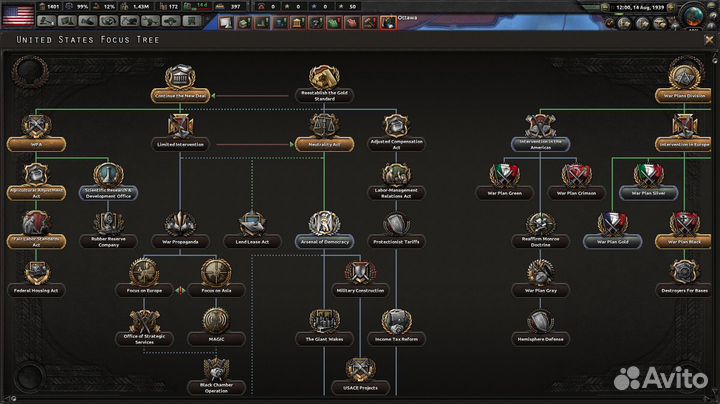The image size is (720, 404).
Task: Select the Agricultural Adjustment Act focus
Action: (36, 182)
